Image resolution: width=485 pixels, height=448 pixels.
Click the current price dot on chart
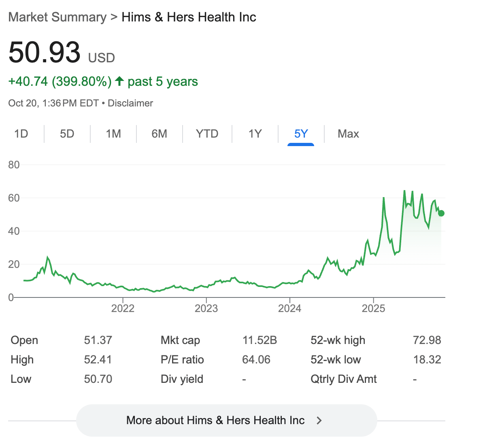[x=441, y=213]
